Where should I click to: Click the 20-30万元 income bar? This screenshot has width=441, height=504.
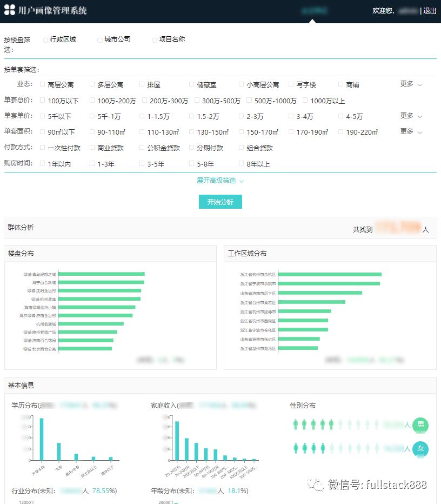click(x=177, y=441)
